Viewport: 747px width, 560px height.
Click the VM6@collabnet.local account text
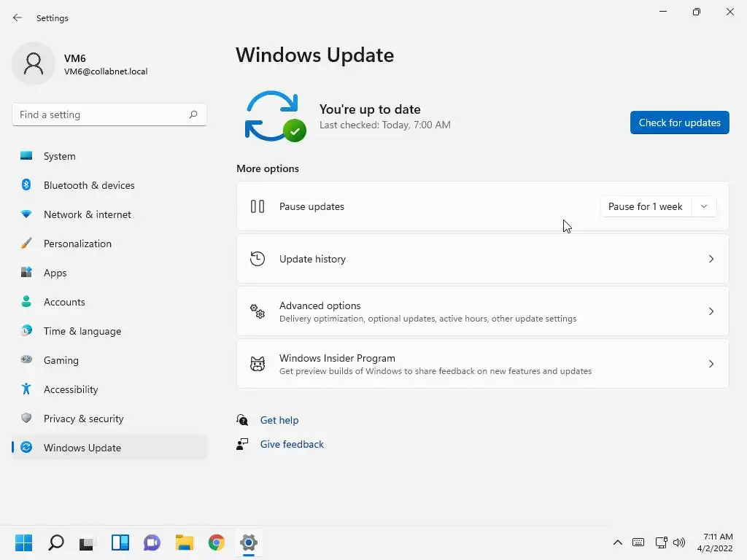tap(106, 71)
